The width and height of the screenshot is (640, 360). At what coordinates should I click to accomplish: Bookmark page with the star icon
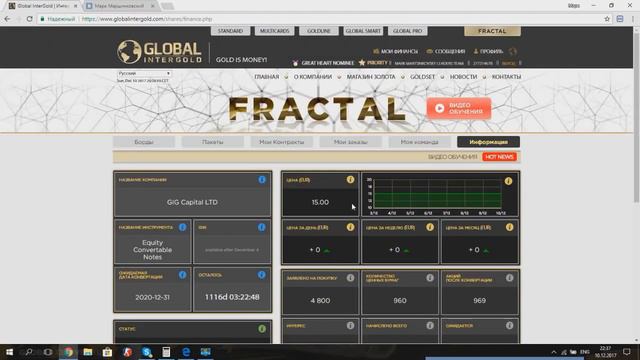click(607, 19)
